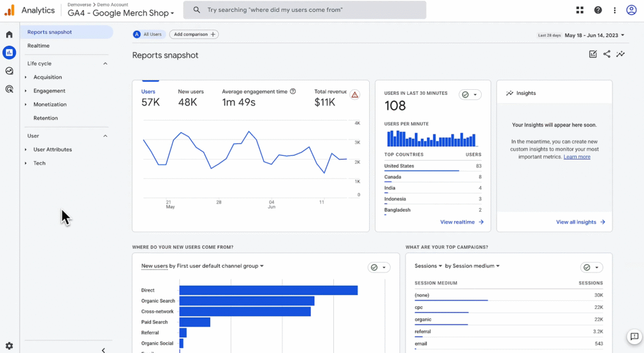The width and height of the screenshot is (644, 353).
Task: Open the Google apps grid icon
Action: 579,10
